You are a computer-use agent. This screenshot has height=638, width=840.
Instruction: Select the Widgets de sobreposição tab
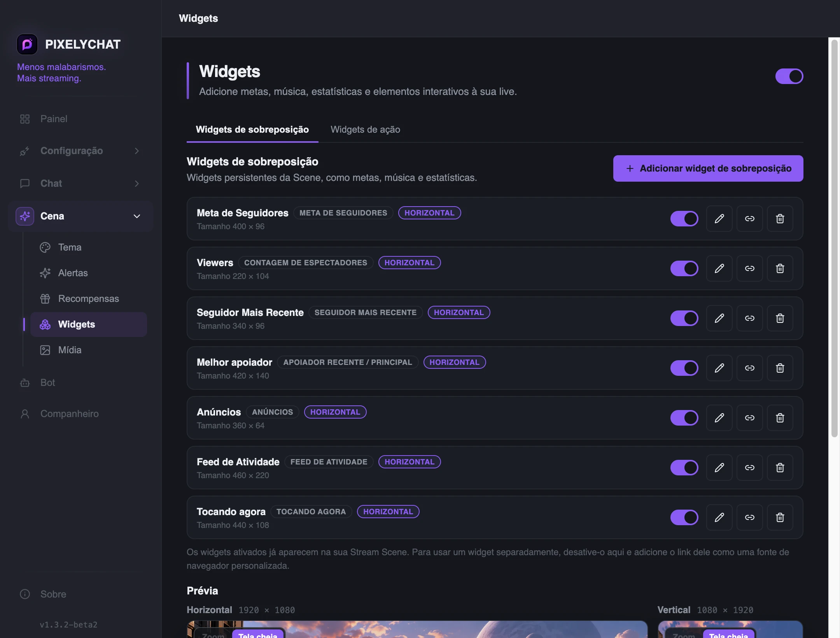pyautogui.click(x=252, y=130)
